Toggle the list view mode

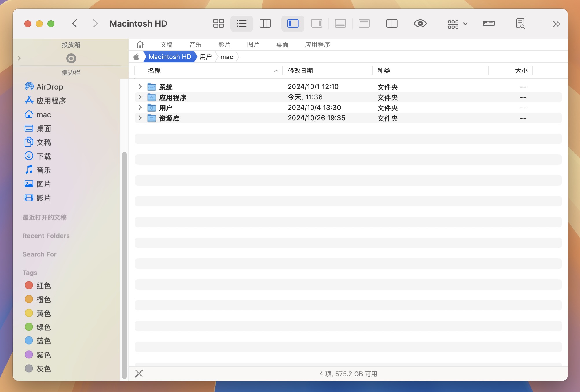(x=241, y=23)
